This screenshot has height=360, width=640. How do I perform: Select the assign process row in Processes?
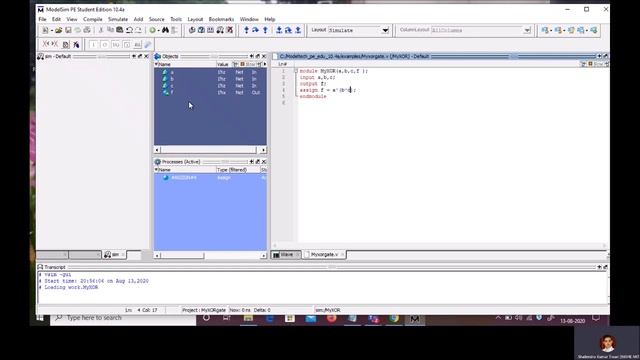click(x=210, y=178)
